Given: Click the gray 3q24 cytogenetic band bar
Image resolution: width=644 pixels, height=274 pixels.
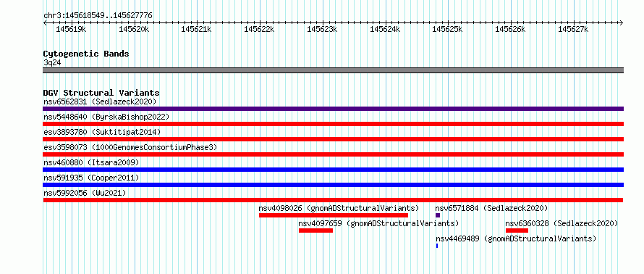Looking at the screenshot, I should pos(333,70).
